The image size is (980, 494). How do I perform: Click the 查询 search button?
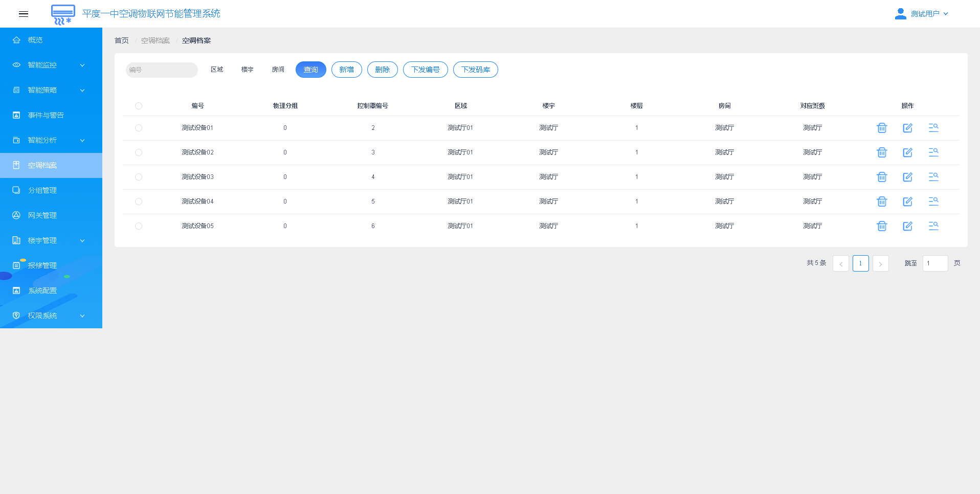coord(310,70)
